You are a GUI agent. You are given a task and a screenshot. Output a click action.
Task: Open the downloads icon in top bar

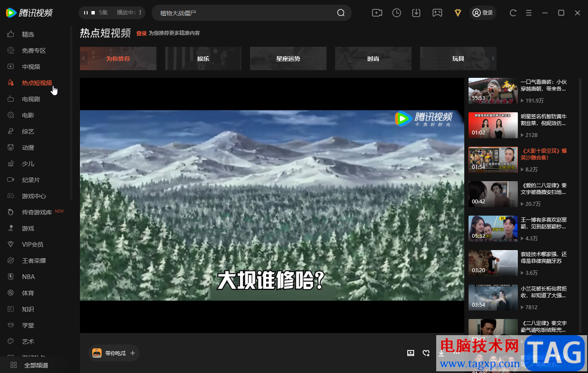pos(416,13)
